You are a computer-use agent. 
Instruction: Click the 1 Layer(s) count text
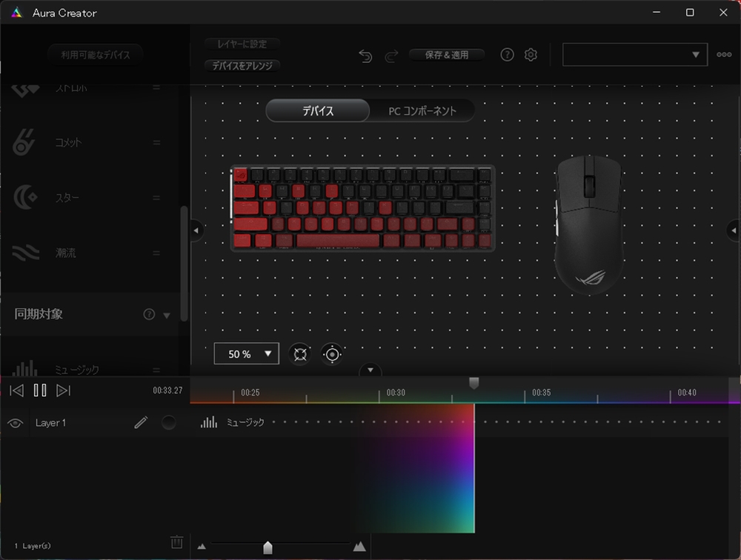click(x=32, y=546)
